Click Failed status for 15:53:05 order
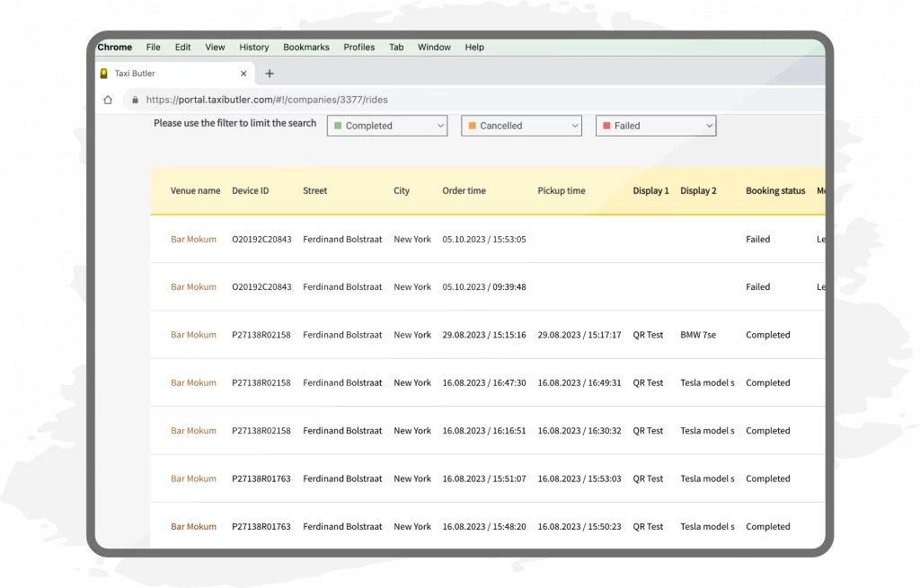This screenshot has width=920, height=588. point(758,239)
